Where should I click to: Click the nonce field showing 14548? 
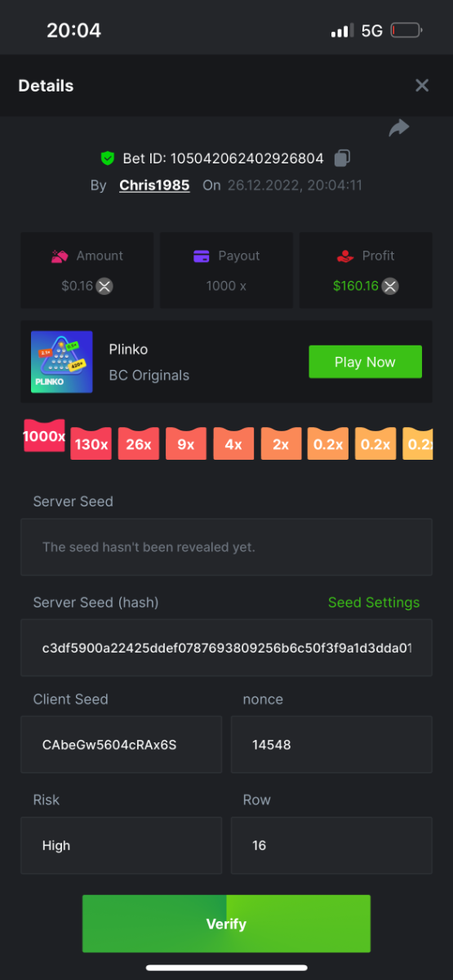[x=331, y=745]
